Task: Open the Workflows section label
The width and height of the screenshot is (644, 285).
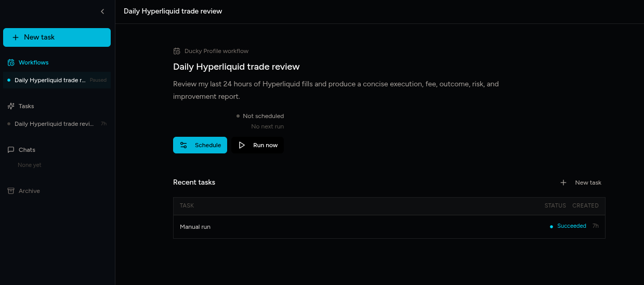Action: (x=34, y=62)
